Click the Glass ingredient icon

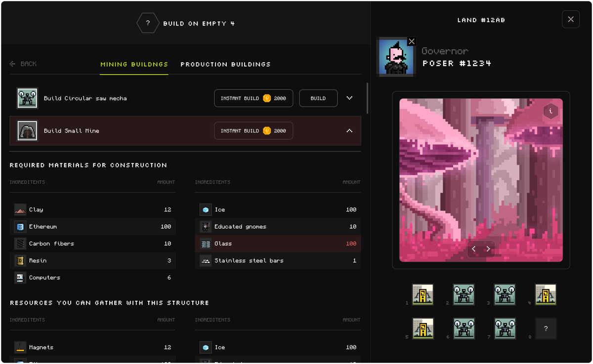pyautogui.click(x=206, y=243)
